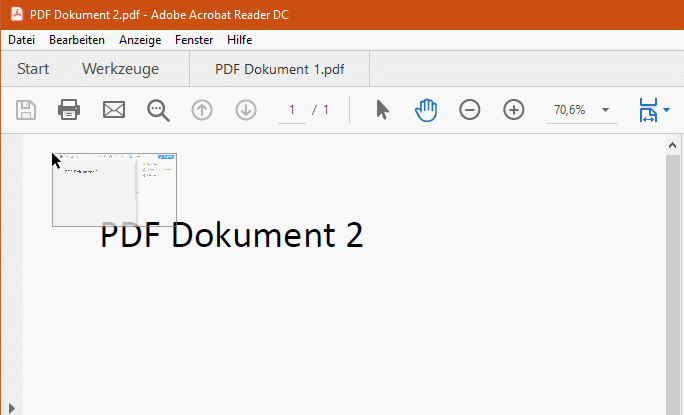Open zoom level dropdown arrow next to 70,6%

[605, 110]
